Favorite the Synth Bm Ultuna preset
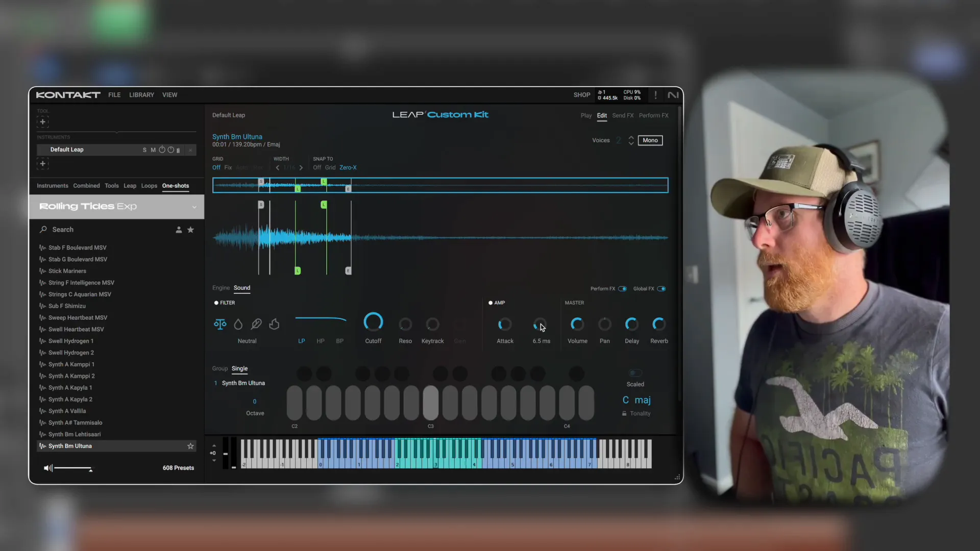 (x=190, y=446)
